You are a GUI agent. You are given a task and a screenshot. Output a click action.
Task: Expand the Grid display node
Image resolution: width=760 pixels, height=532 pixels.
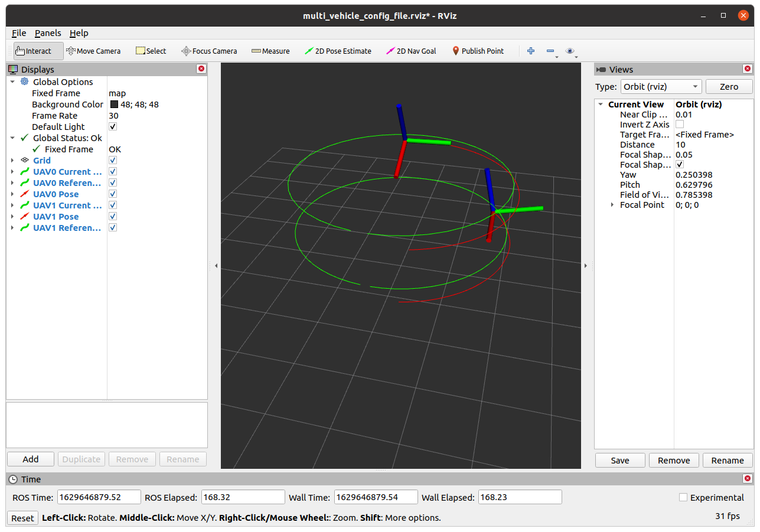click(12, 160)
